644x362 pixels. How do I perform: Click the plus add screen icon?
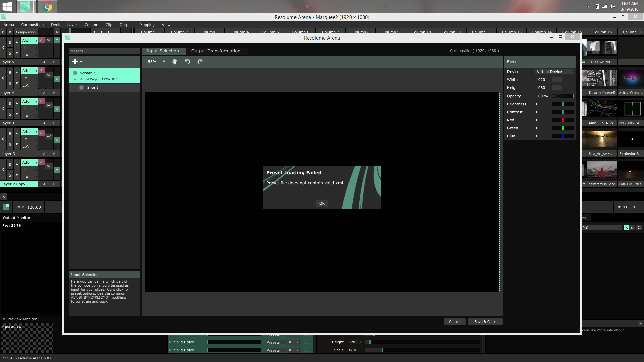75,61
